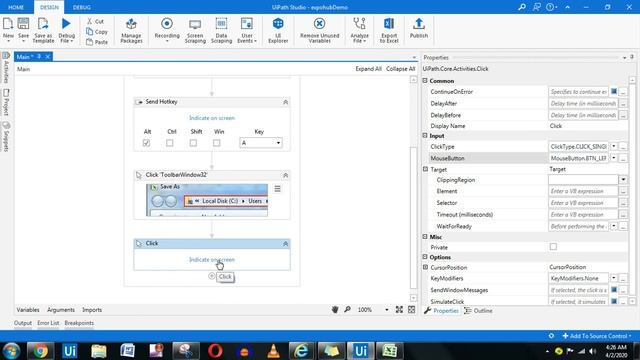Toggle SendWindowMessages checkbox button
Image resolution: width=640 pixels, height=360 pixels.
pos(614,290)
